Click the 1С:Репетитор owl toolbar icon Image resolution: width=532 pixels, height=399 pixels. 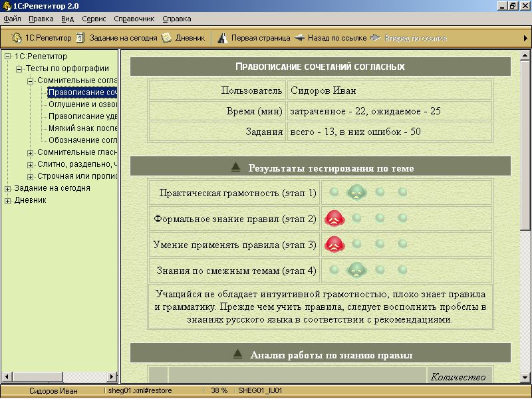click(x=17, y=38)
